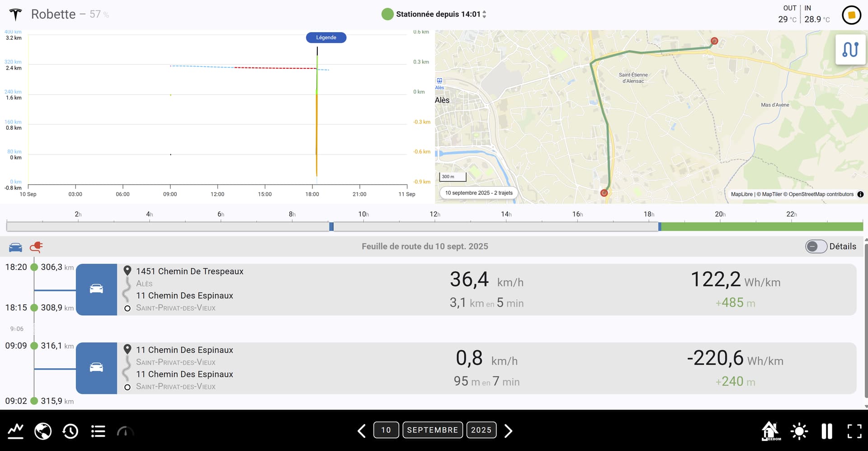This screenshot has width=868, height=451.
Task: Toggle the Détails switch
Action: click(x=816, y=247)
